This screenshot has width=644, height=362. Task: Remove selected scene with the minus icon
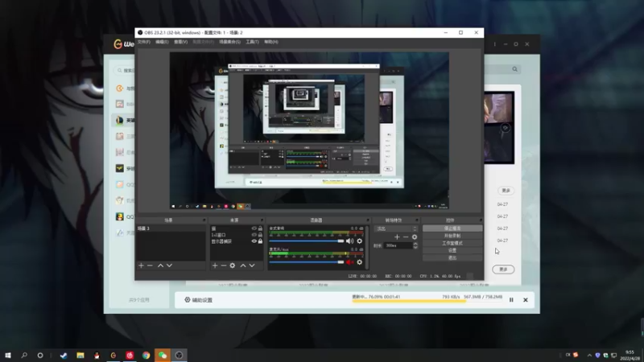[150, 265]
